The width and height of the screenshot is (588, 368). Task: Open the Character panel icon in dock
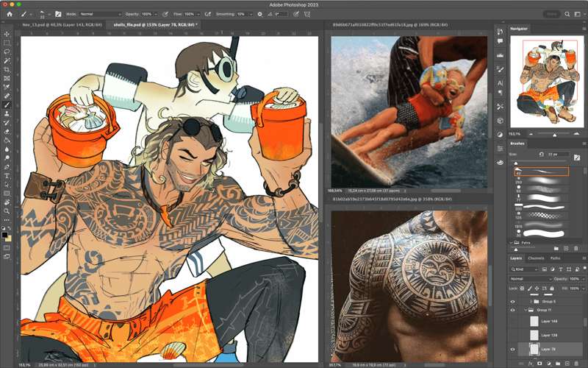(500, 83)
